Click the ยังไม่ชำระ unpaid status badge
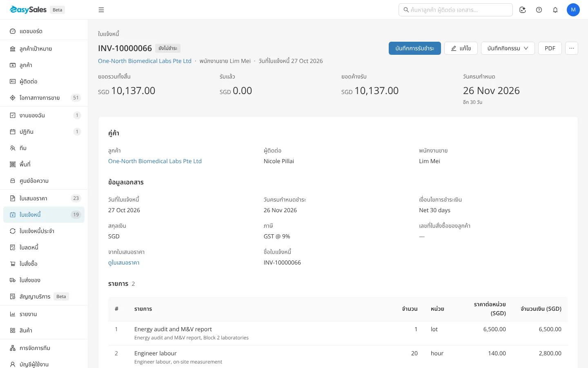This screenshot has height=368, width=588. tap(168, 48)
